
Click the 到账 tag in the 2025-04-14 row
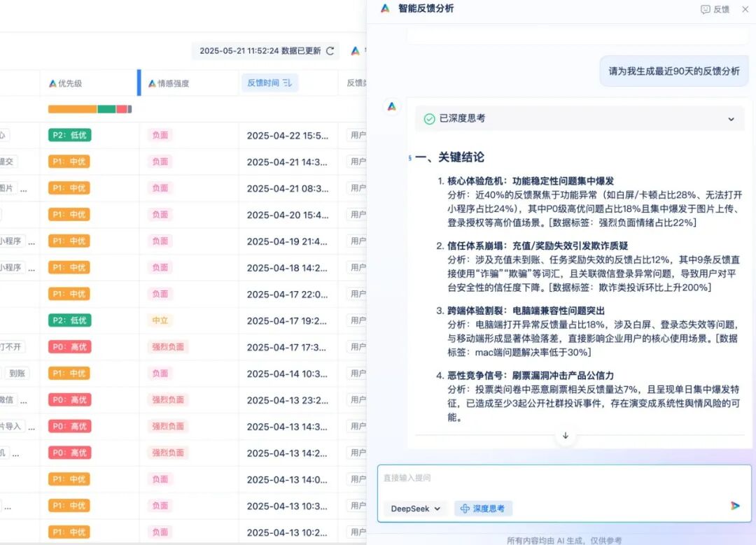click(x=17, y=374)
